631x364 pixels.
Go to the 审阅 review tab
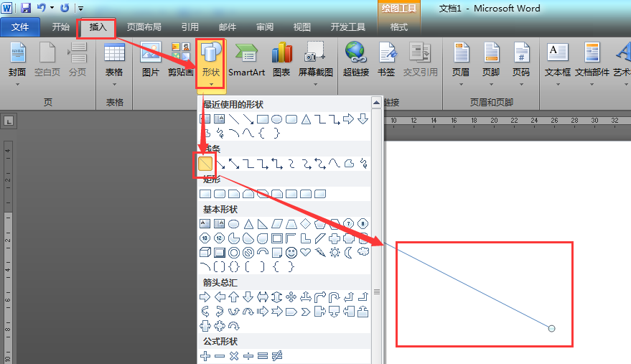pyautogui.click(x=265, y=27)
